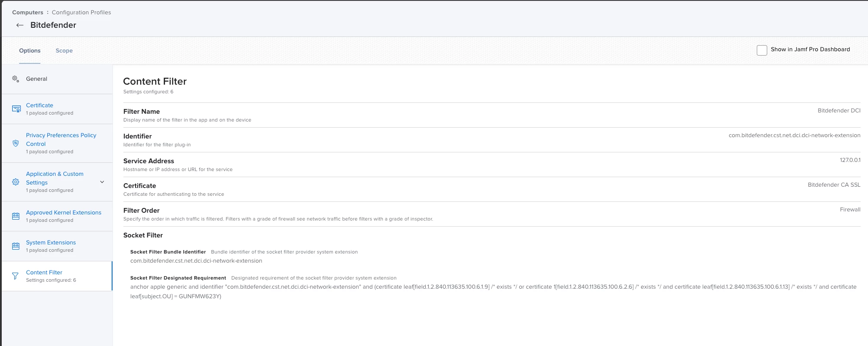Screen dimensions: 868x346
Task: Click the Certificate payload icon
Action: click(x=16, y=109)
